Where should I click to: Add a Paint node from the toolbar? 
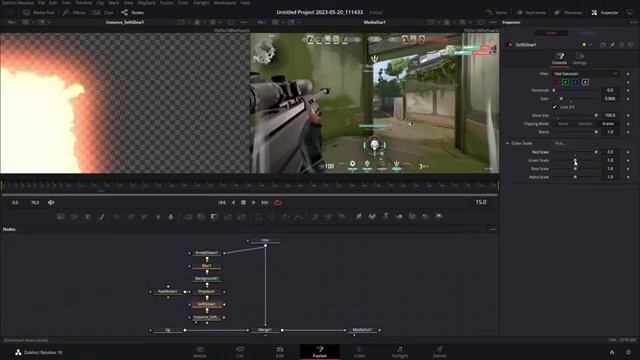pos(101,217)
